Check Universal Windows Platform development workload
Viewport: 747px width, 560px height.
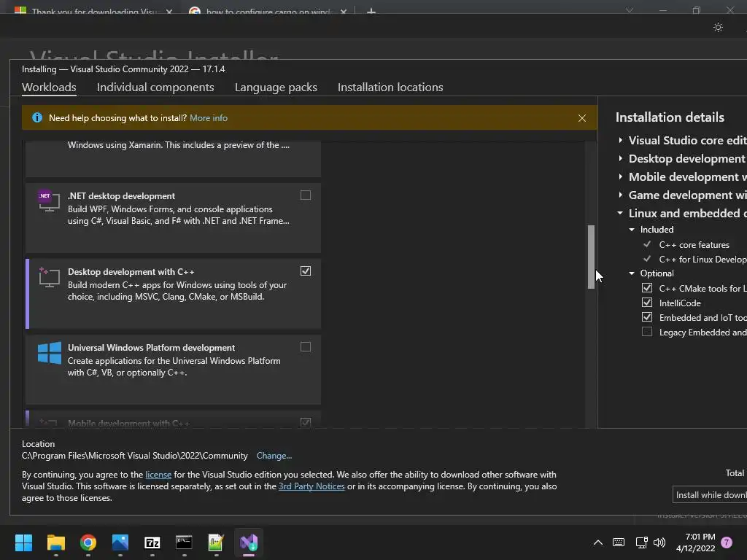(x=306, y=346)
